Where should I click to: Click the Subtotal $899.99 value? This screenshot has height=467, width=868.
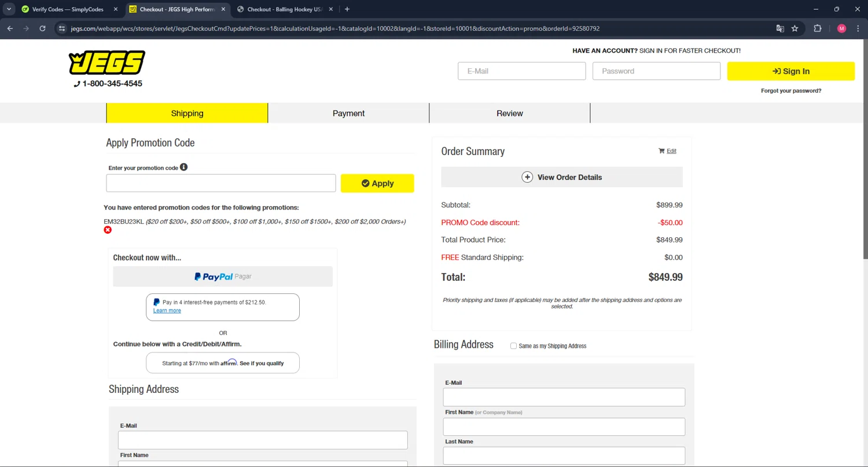coord(670,205)
